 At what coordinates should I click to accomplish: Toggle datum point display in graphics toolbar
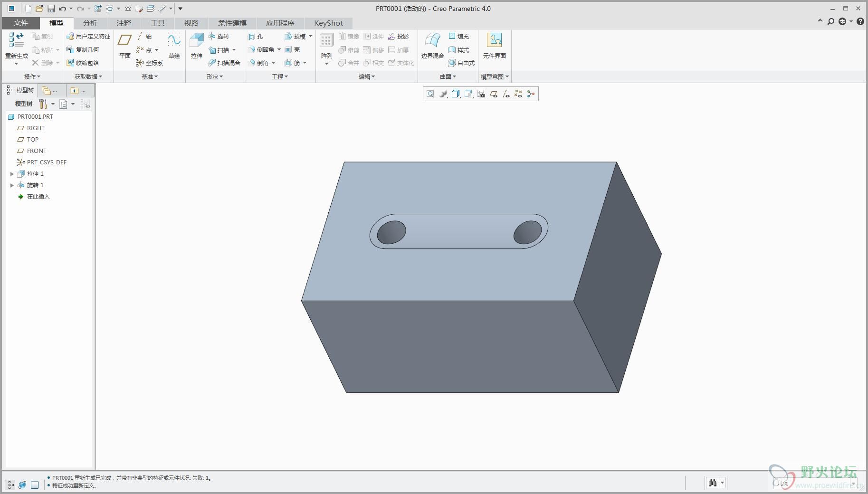pyautogui.click(x=518, y=94)
